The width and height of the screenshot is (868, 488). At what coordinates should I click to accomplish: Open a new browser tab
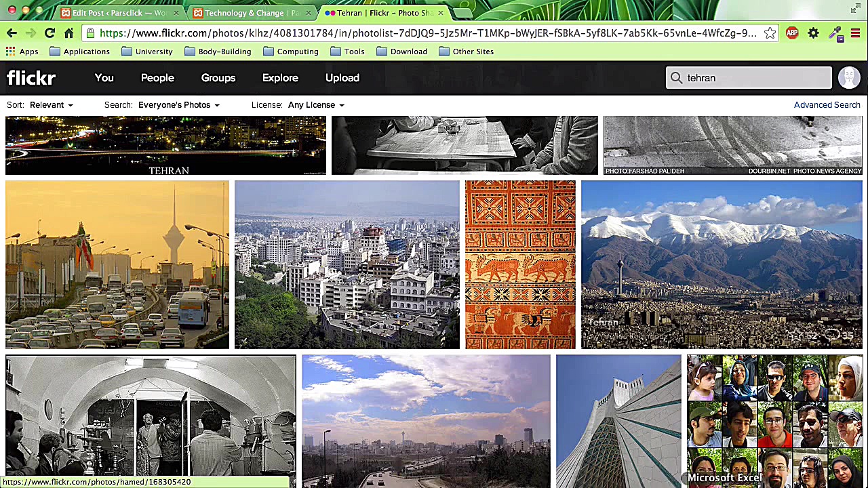pyautogui.click(x=464, y=13)
